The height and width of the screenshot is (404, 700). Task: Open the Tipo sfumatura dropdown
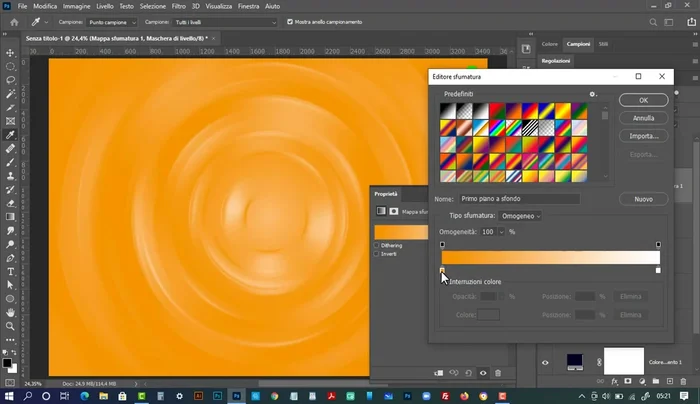pyautogui.click(x=521, y=216)
